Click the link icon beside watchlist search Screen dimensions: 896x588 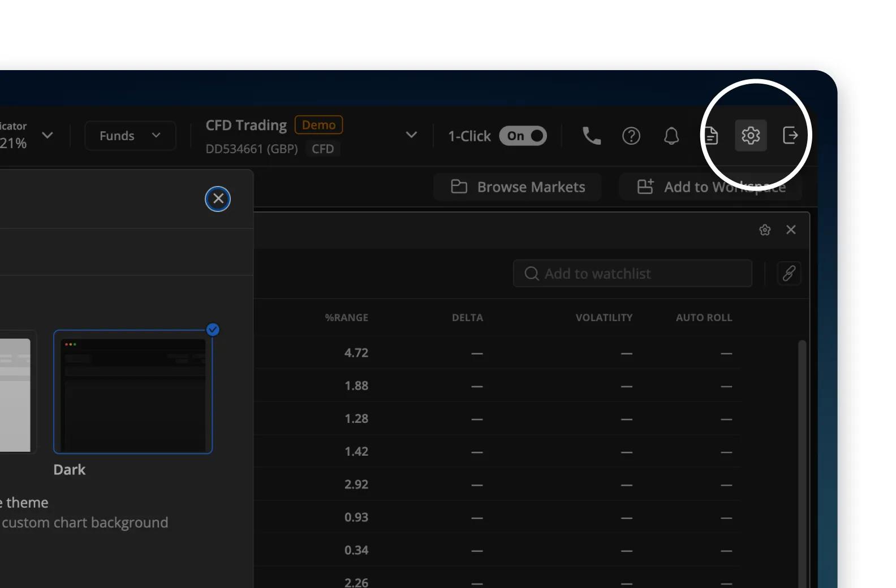click(789, 273)
